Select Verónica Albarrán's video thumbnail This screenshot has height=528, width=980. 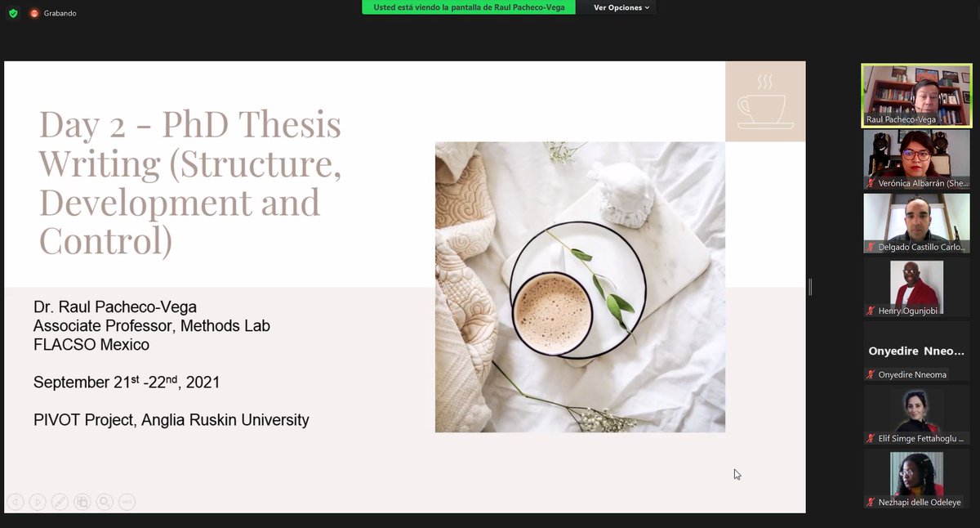point(917,160)
